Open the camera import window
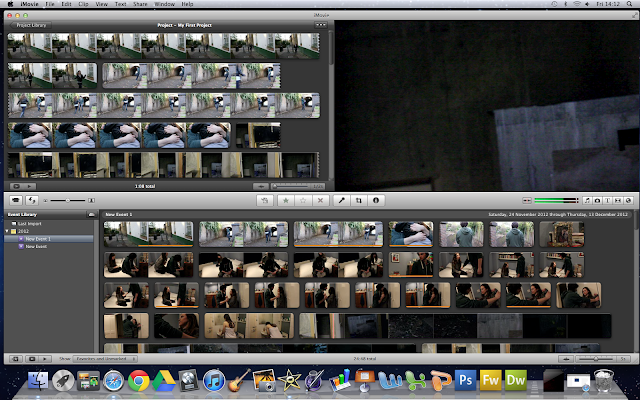640x400 pixels. (16, 200)
